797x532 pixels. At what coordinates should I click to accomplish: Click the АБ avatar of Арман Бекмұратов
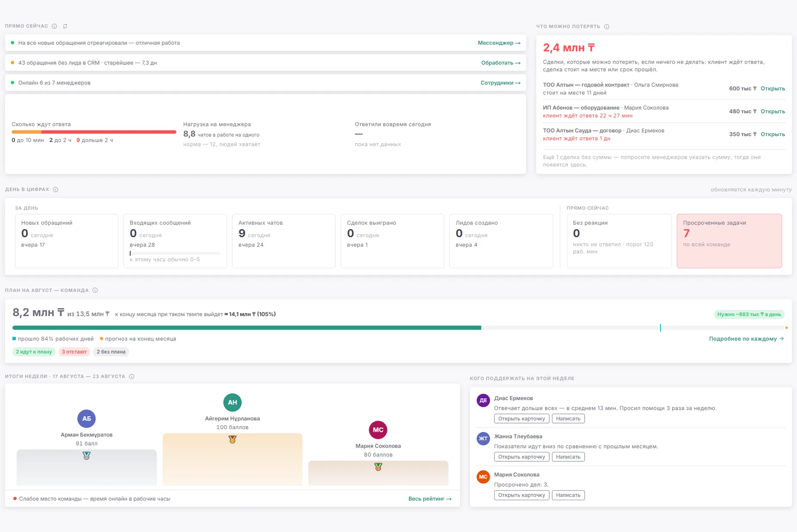click(x=87, y=419)
